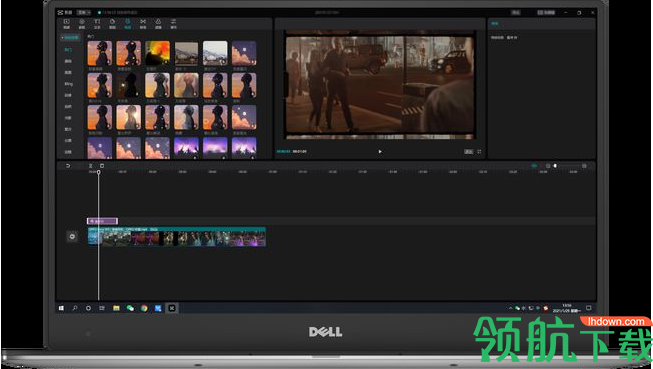This screenshot has width=653, height=369.
Task: Select the Effects tab in right properties panel
Action: [495, 24]
